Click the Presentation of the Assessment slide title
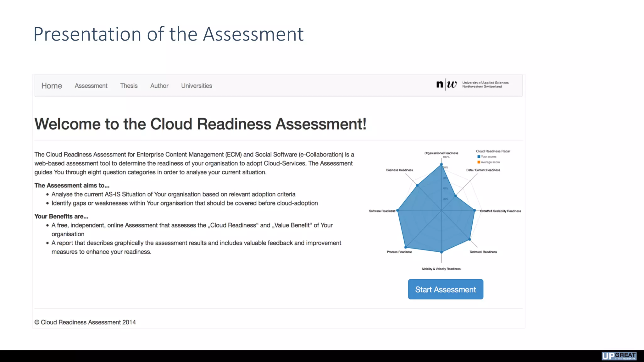The image size is (644, 362). [x=169, y=34]
